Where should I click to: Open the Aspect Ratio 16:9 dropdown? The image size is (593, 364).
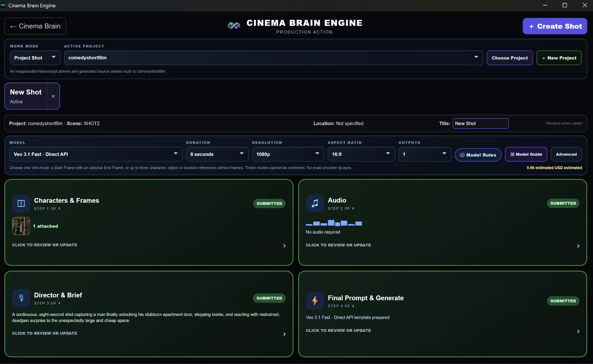coord(361,154)
